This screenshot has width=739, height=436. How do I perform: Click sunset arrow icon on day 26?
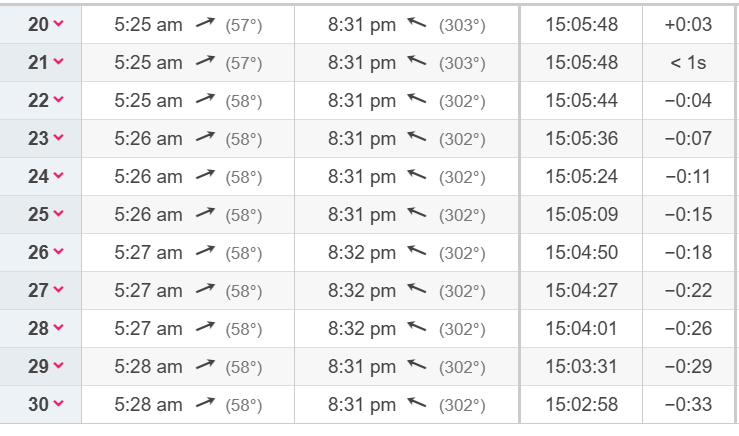pos(417,250)
